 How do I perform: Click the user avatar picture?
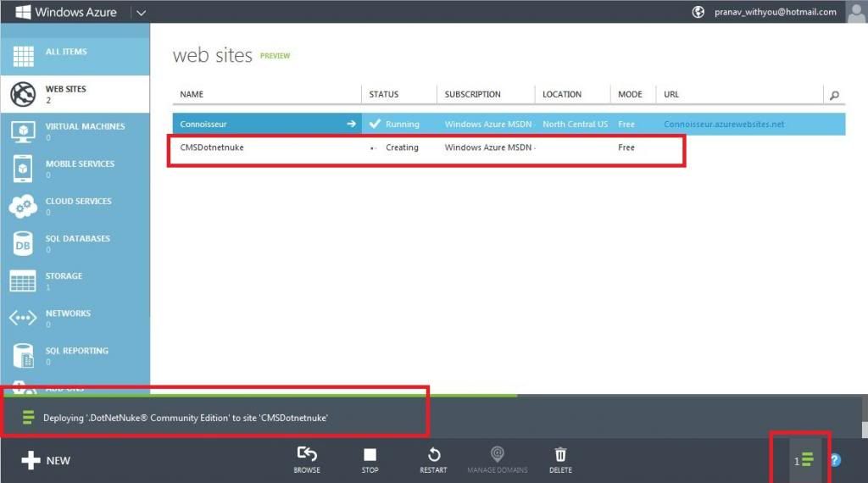point(855,12)
